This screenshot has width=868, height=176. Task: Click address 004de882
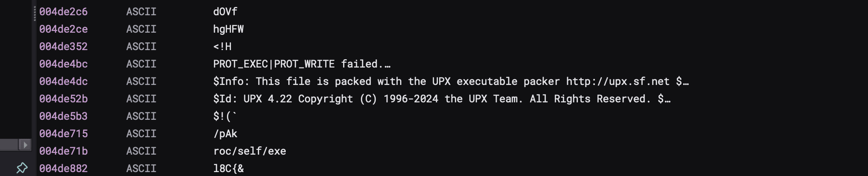[63, 169]
